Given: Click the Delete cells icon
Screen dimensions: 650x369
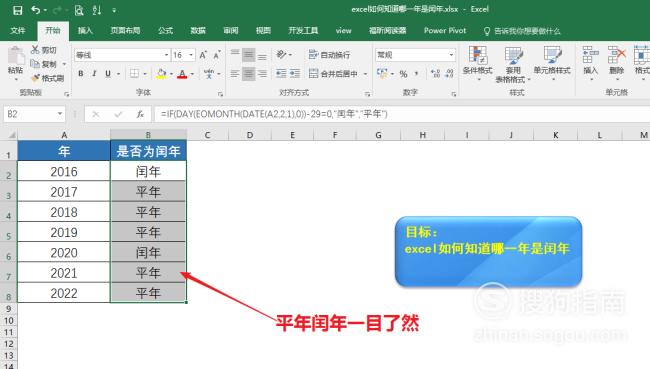Looking at the screenshot, I should [x=616, y=55].
